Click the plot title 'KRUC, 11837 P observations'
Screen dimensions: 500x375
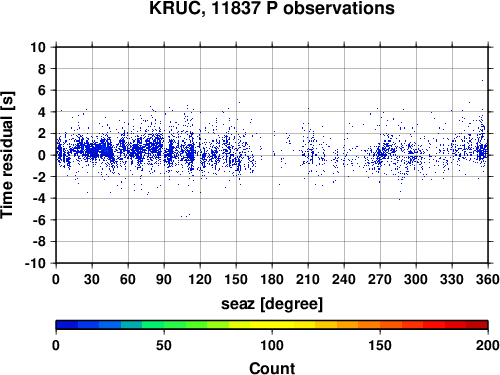[272, 8]
